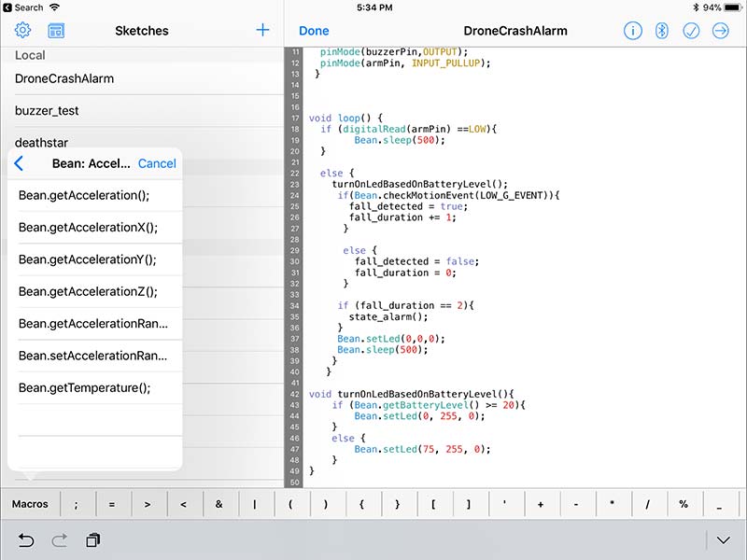747x560 pixels.
Task: Insert semicolon from shortcut bar
Action: 76,504
